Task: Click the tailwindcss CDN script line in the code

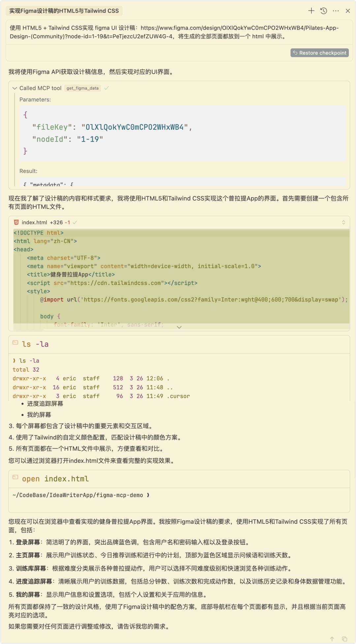Action: pyautogui.click(x=112, y=283)
